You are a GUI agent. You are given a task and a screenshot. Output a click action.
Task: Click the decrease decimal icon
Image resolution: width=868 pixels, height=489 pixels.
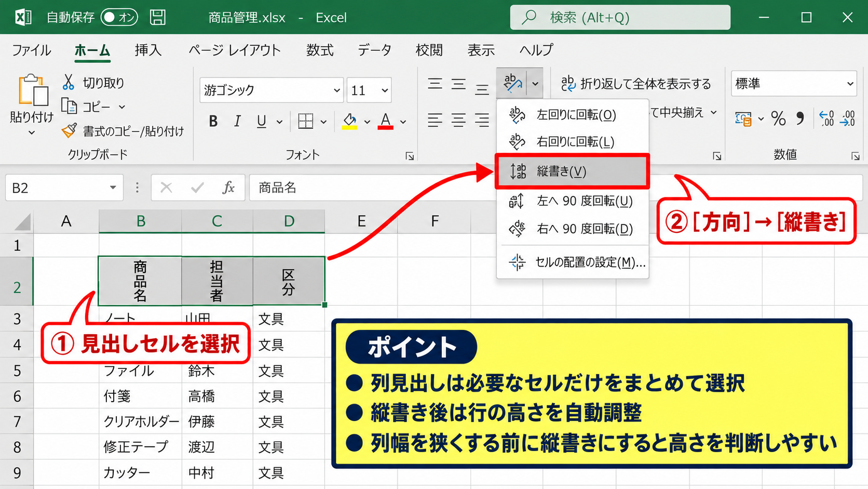(x=848, y=118)
